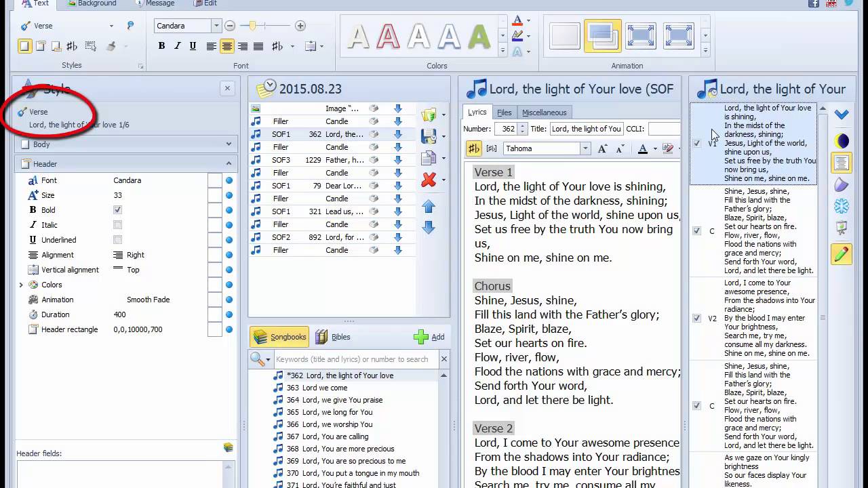Open the search options dropdown magnifier

(260, 359)
